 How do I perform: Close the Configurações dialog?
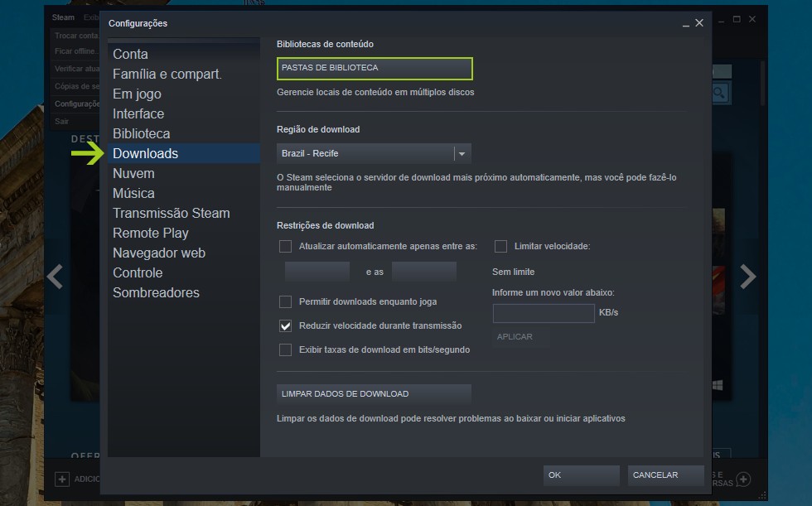tap(699, 22)
